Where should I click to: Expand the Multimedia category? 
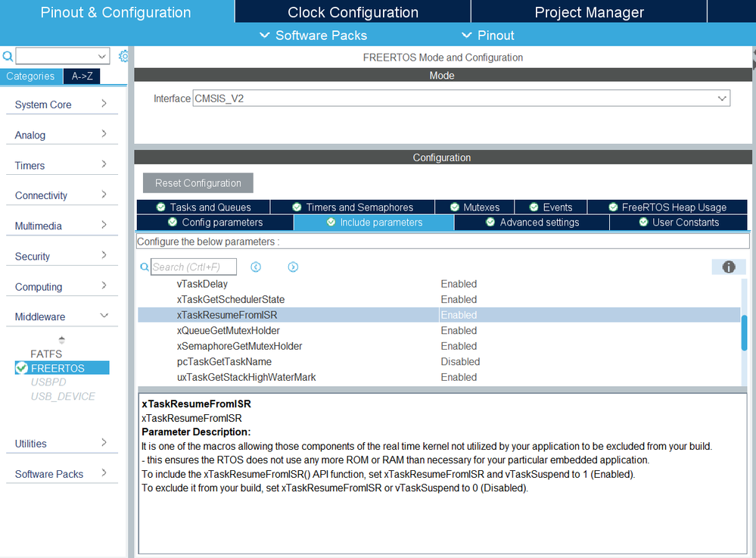point(62,226)
